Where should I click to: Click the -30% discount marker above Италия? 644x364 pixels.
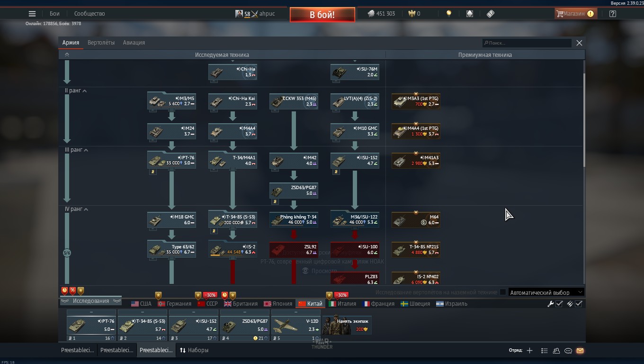coord(341,295)
